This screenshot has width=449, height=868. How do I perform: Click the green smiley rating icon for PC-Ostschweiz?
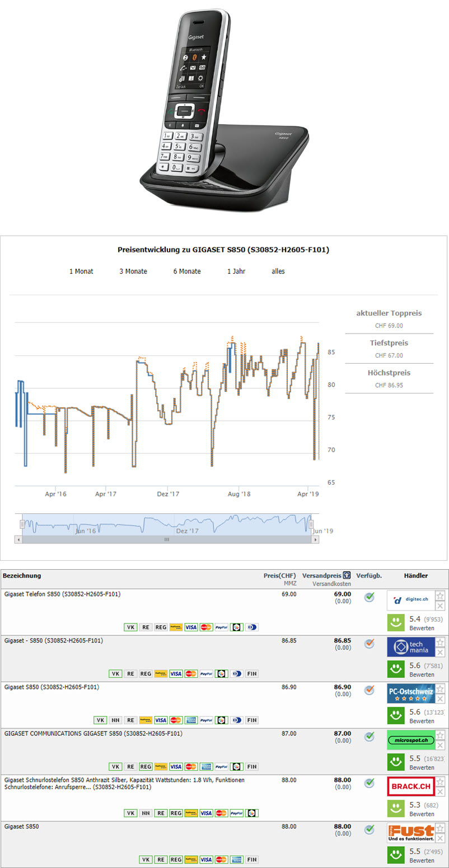pos(396,716)
